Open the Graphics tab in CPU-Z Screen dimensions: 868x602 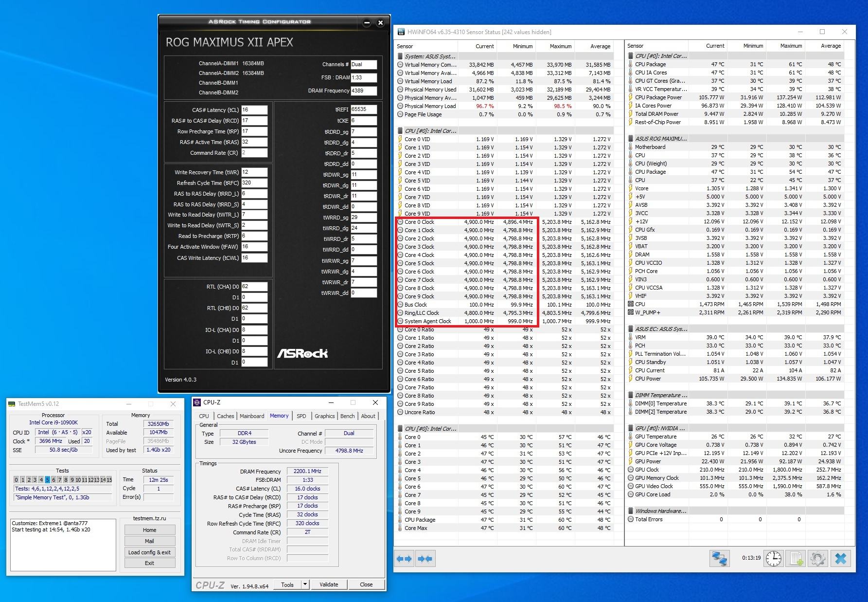click(324, 416)
